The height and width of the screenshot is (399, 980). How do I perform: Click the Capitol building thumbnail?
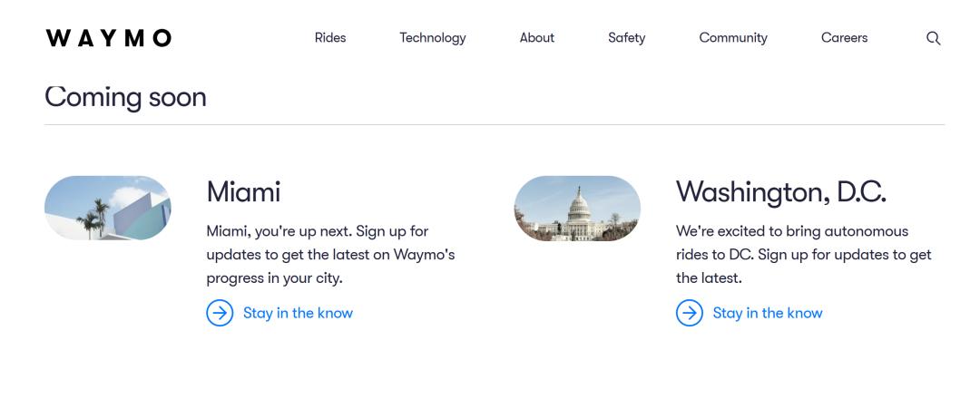(x=577, y=208)
